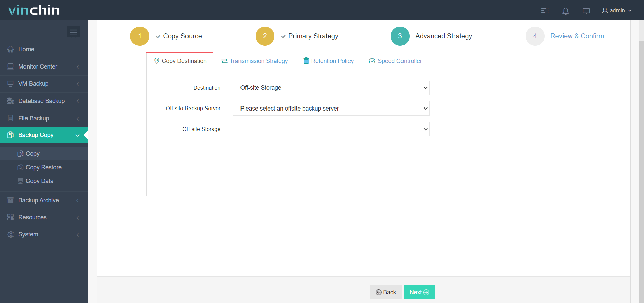644x303 pixels.
Task: Click the System gear icon
Action: (11, 234)
